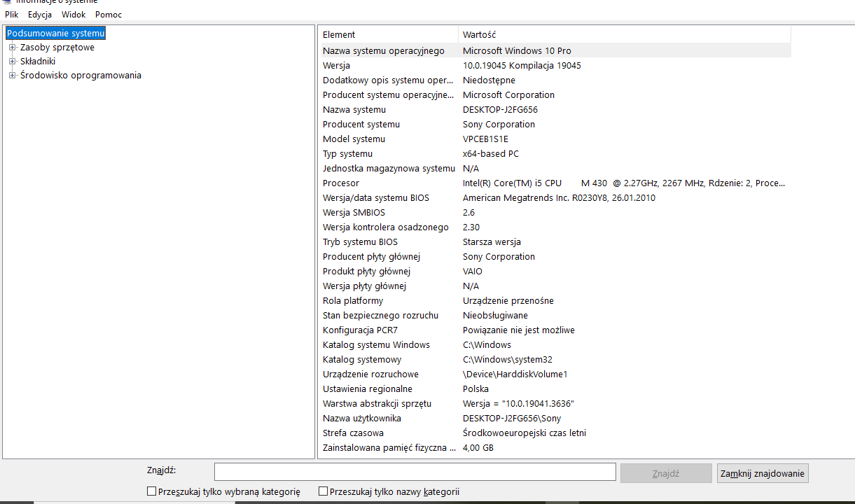Click the value \Device\HarddiskVolume1
Image resolution: width=855 pixels, height=504 pixels.
515,374
